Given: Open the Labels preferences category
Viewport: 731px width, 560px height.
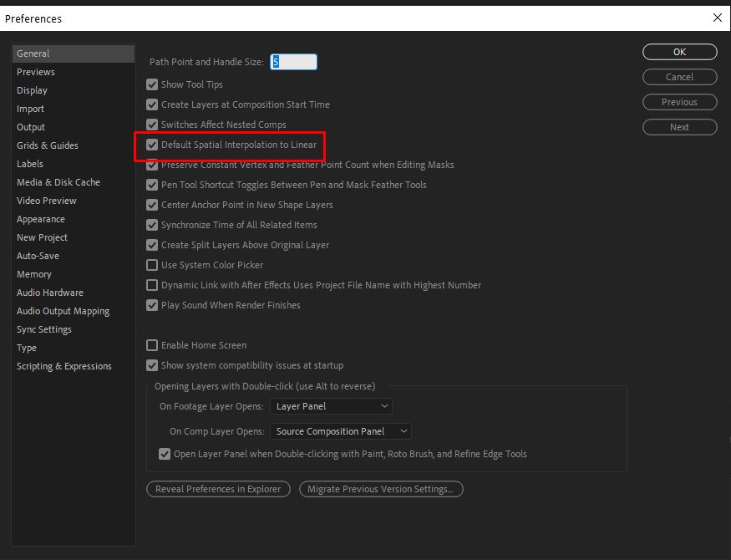Looking at the screenshot, I should (30, 164).
